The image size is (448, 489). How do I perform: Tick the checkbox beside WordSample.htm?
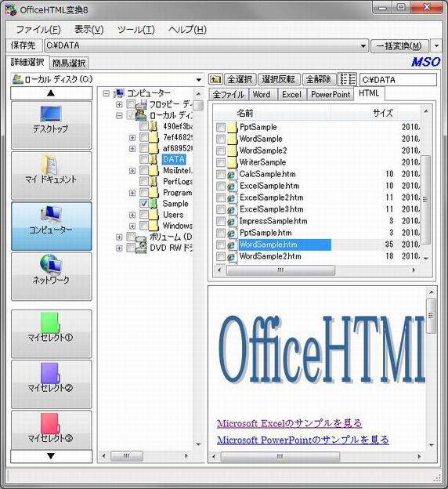221,244
